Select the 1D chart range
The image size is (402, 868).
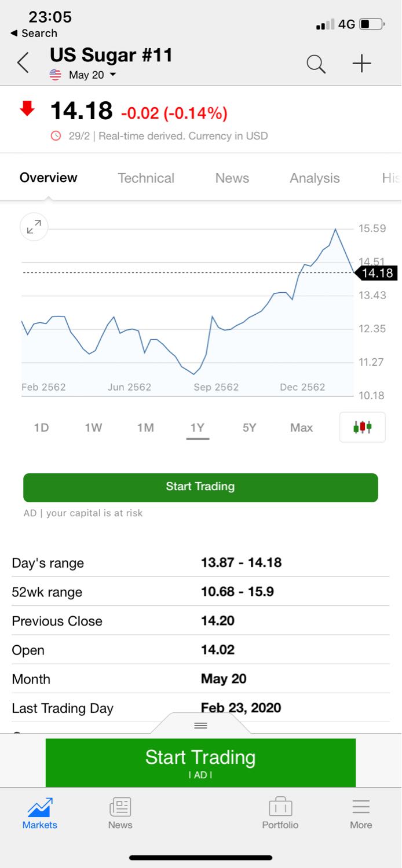(x=41, y=428)
